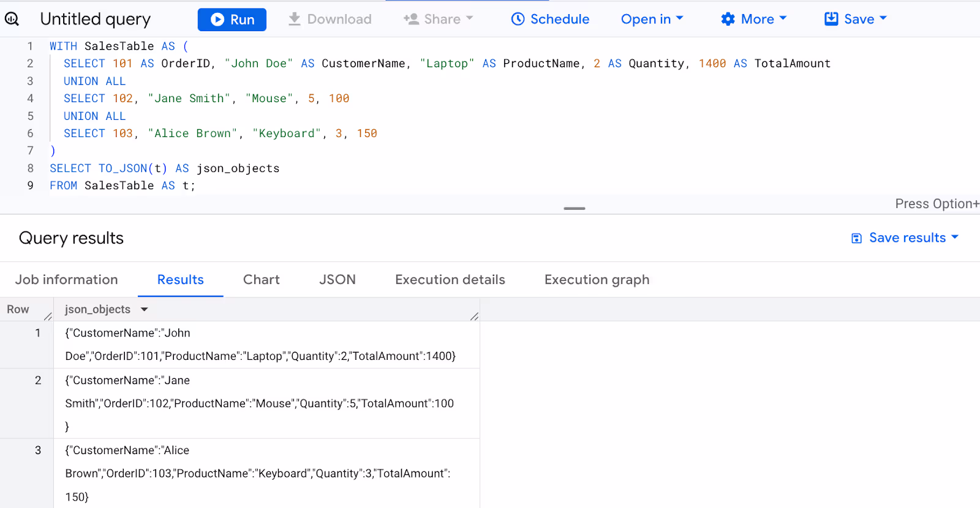
Task: Click the play icon in Run button
Action: (x=217, y=20)
